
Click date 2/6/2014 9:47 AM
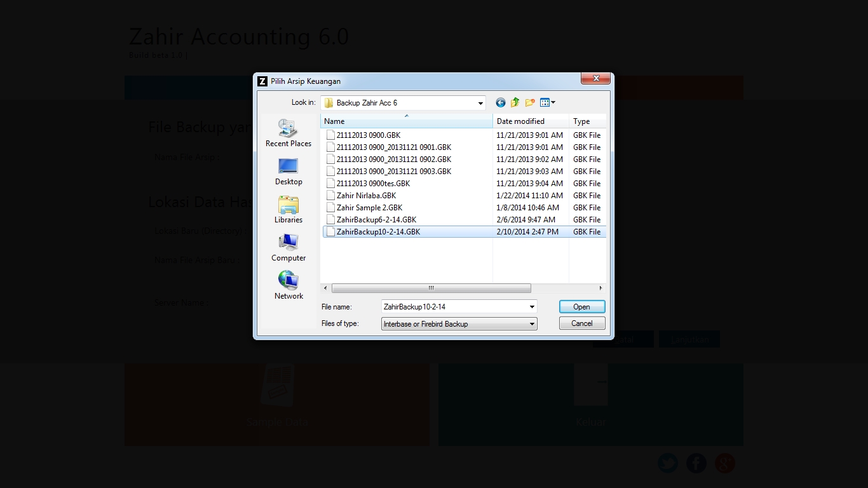click(x=526, y=219)
